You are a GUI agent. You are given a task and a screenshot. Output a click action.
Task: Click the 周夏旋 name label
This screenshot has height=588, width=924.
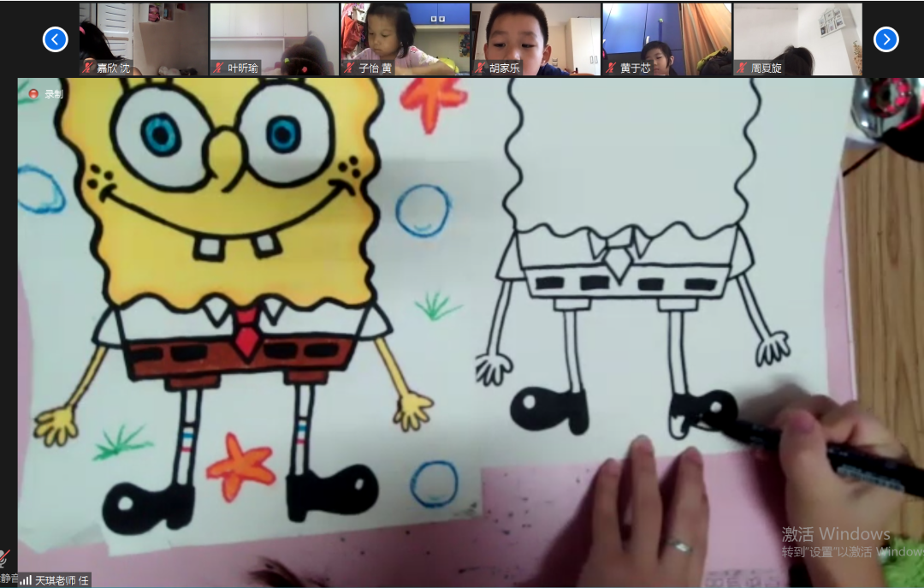(766, 68)
